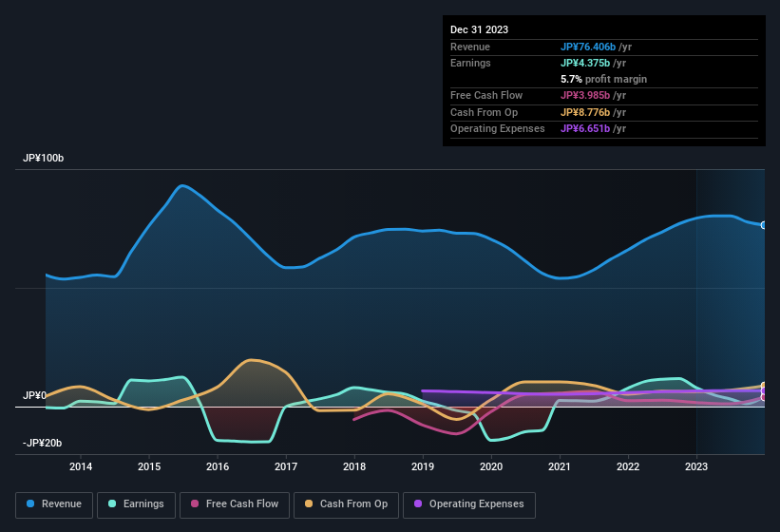Click the 2015 x-axis label
This screenshot has height=532, width=780.
(x=149, y=466)
